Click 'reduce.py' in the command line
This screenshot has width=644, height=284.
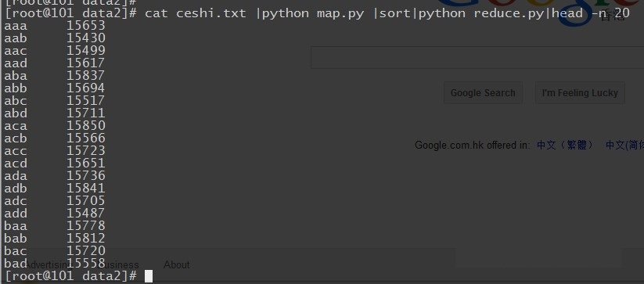[x=509, y=14]
